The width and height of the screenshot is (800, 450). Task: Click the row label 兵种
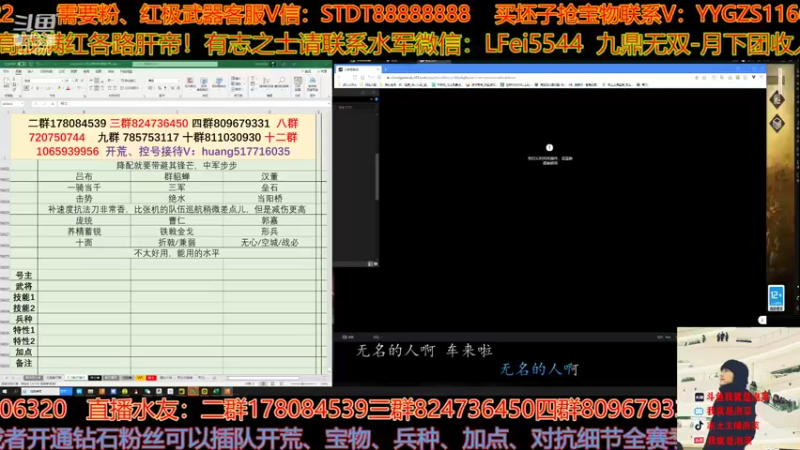(x=24, y=319)
